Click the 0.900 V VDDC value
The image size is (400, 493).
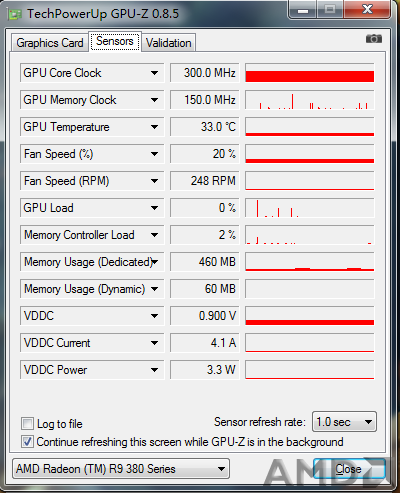pyautogui.click(x=205, y=316)
